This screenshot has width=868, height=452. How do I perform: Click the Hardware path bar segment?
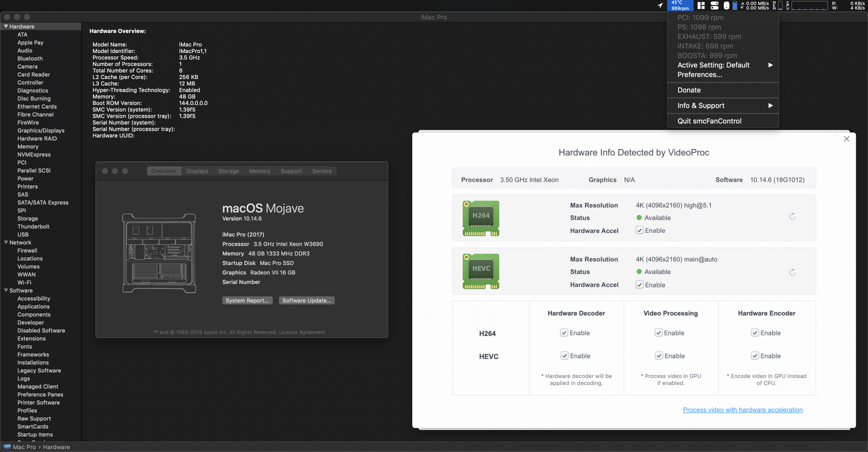[x=56, y=447]
